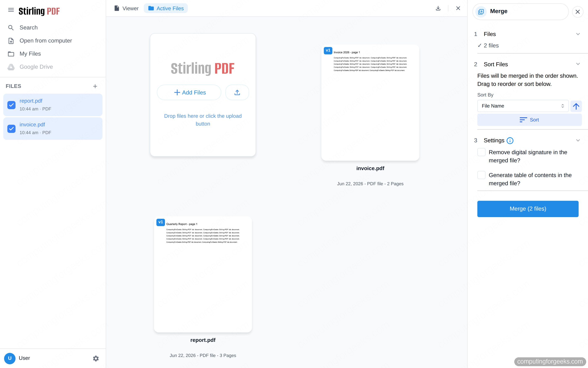Uncheck report.pdf in the files list
The width and height of the screenshot is (588, 368).
(11, 105)
